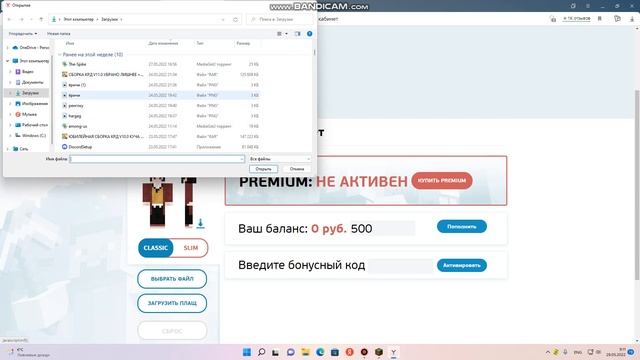This screenshot has width=640, height=360.
Task: Expand the Windows (C:) drive node
Action: pos(11,136)
